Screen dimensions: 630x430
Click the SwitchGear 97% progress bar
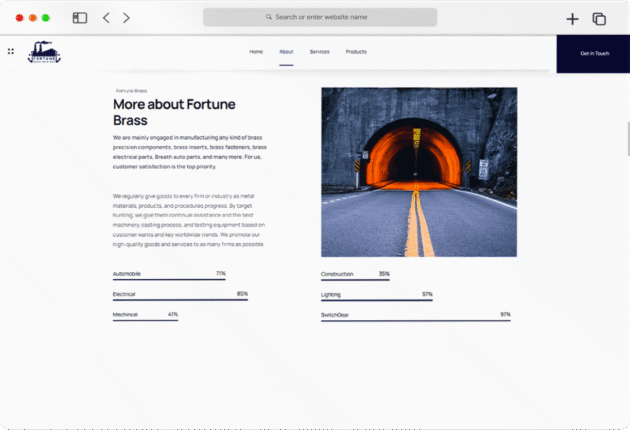(x=415, y=320)
